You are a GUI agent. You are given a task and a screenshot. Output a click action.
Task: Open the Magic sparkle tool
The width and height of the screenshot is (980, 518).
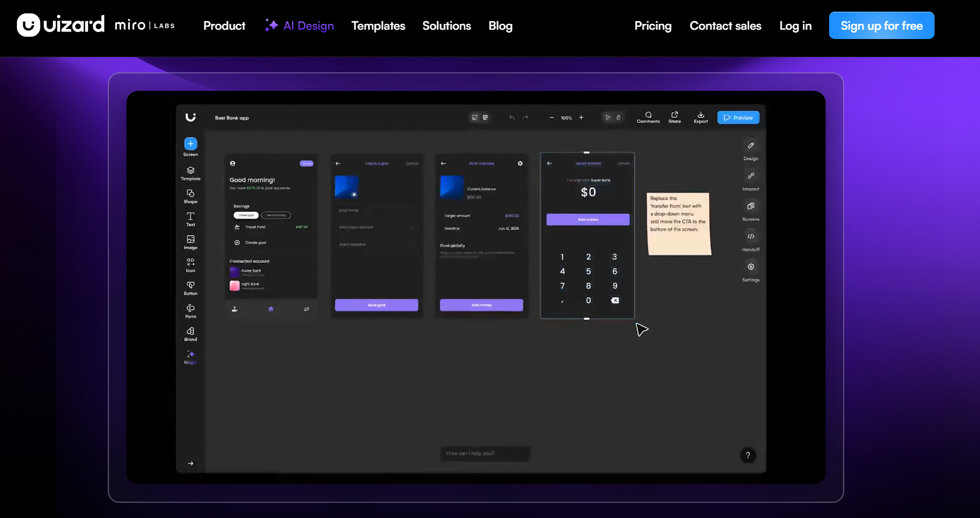pyautogui.click(x=191, y=354)
